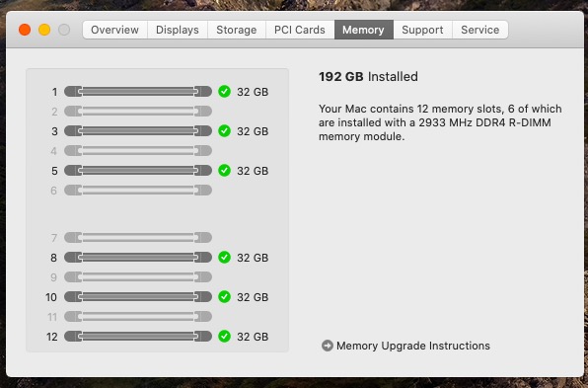Close the window with the red button
This screenshot has height=388, width=588.
point(25,30)
